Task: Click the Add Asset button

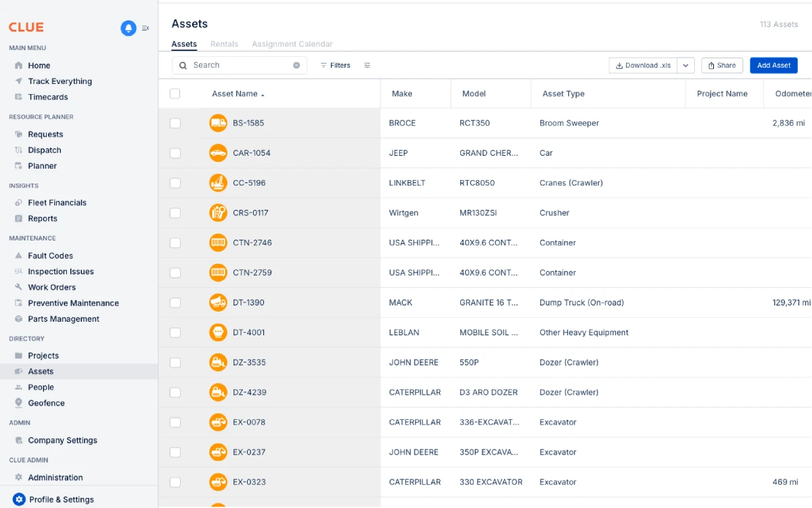Action: coord(773,65)
